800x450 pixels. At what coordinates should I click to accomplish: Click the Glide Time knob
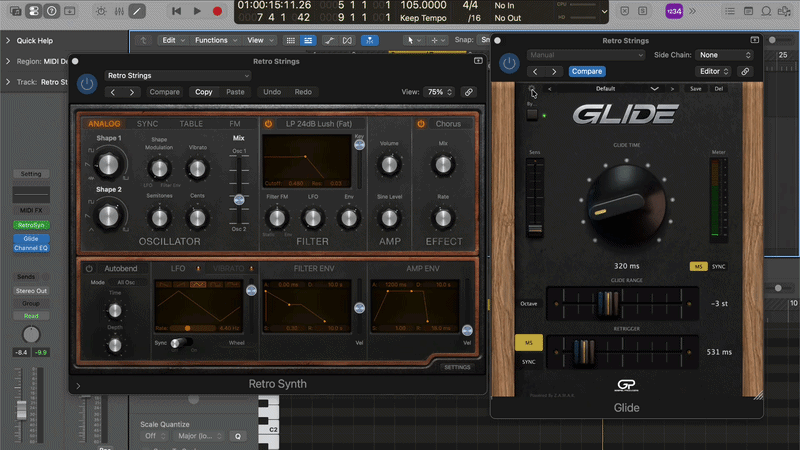(626, 204)
